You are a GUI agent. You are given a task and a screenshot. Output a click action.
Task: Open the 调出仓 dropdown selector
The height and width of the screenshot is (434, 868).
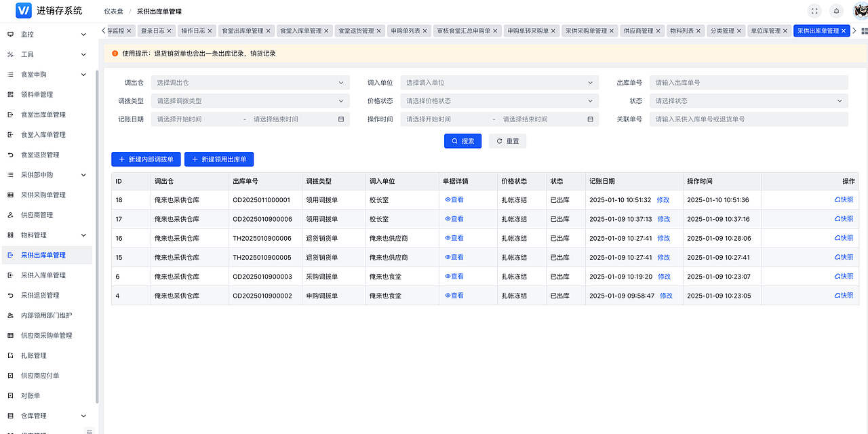(x=250, y=82)
